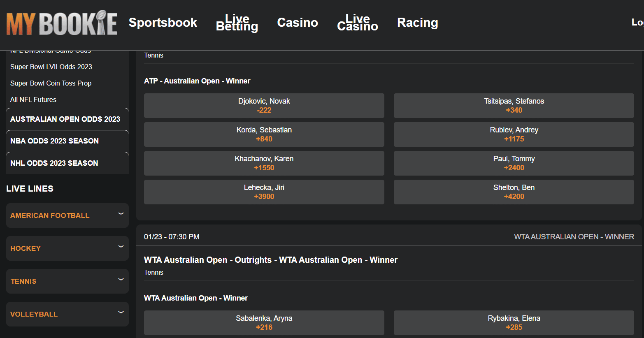Bet on Djokovic, Novak at -222
Screen dimensions: 644x338
pyautogui.click(x=264, y=106)
